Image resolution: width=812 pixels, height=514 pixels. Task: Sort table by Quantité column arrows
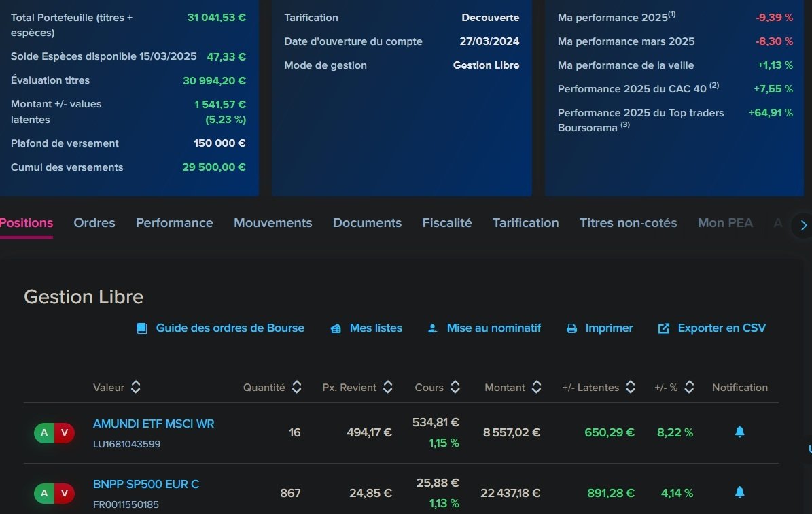click(x=297, y=387)
